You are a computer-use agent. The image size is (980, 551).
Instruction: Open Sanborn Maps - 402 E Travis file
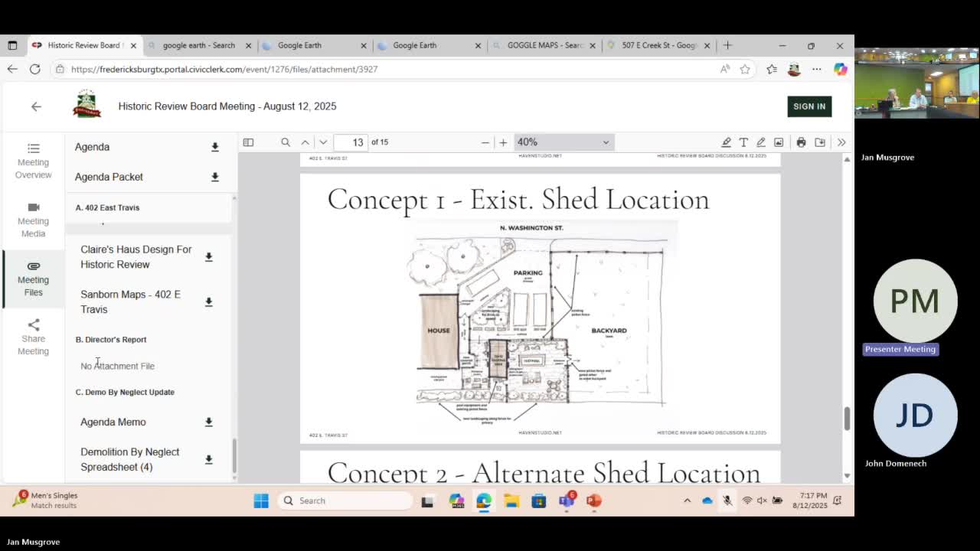click(130, 302)
